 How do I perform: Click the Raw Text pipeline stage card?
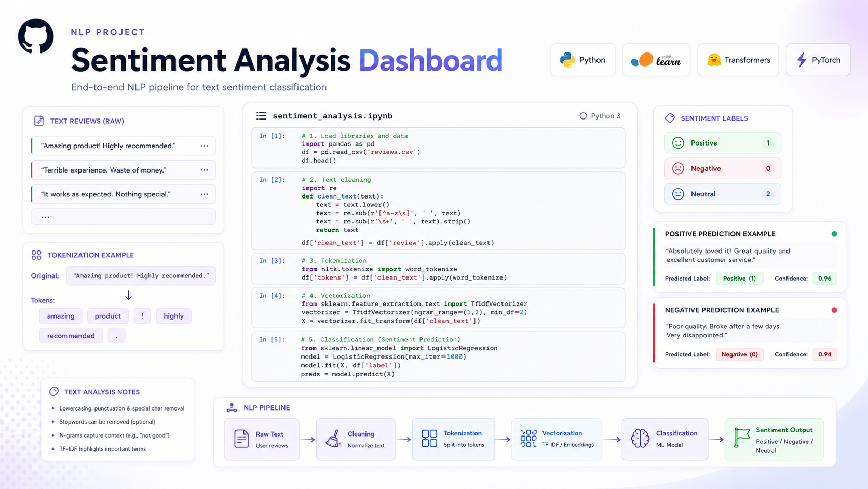[262, 439]
